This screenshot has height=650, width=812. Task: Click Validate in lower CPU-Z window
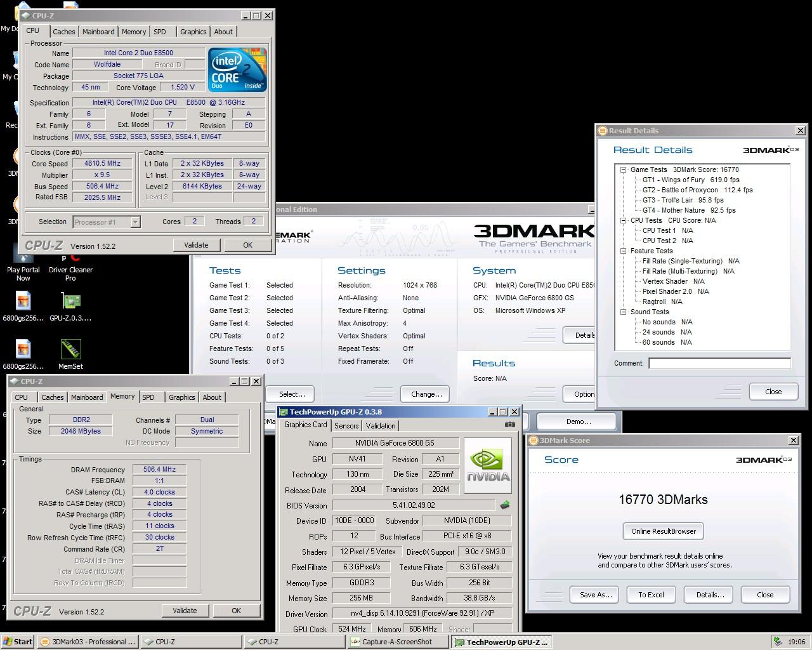(x=185, y=611)
